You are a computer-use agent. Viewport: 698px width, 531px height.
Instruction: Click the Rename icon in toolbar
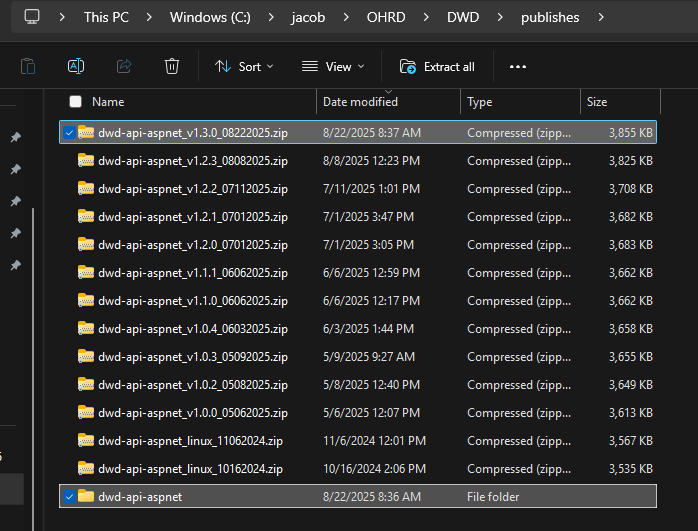coord(76,66)
